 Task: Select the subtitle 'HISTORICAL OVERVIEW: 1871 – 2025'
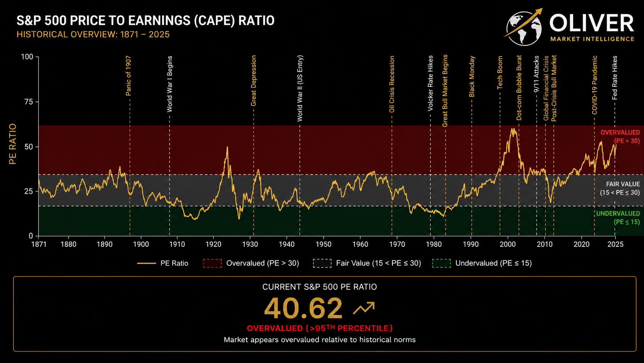pyautogui.click(x=93, y=34)
